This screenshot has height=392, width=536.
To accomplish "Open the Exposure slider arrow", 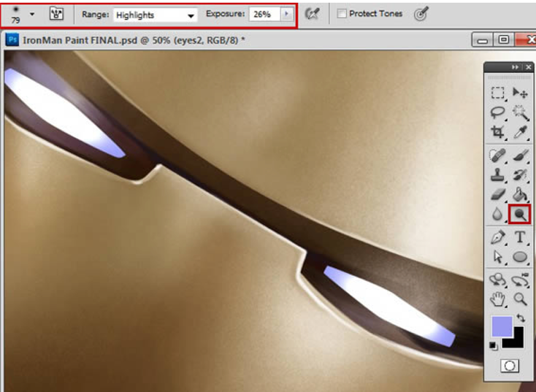I will [x=286, y=14].
